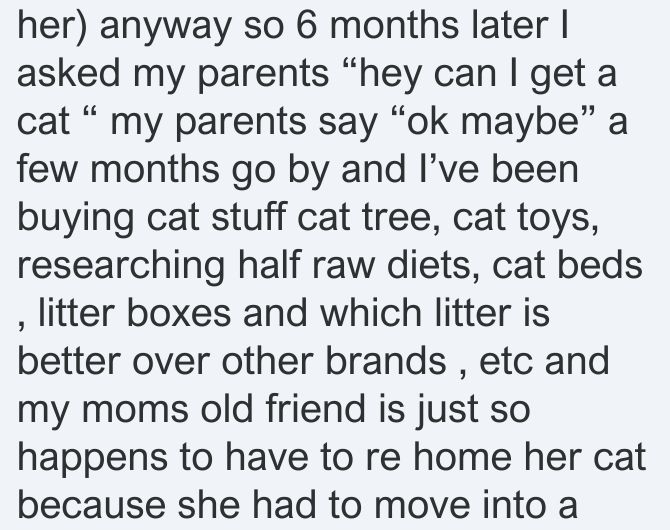
Task: Click the words "cat toys,"
Action: pos(525,217)
